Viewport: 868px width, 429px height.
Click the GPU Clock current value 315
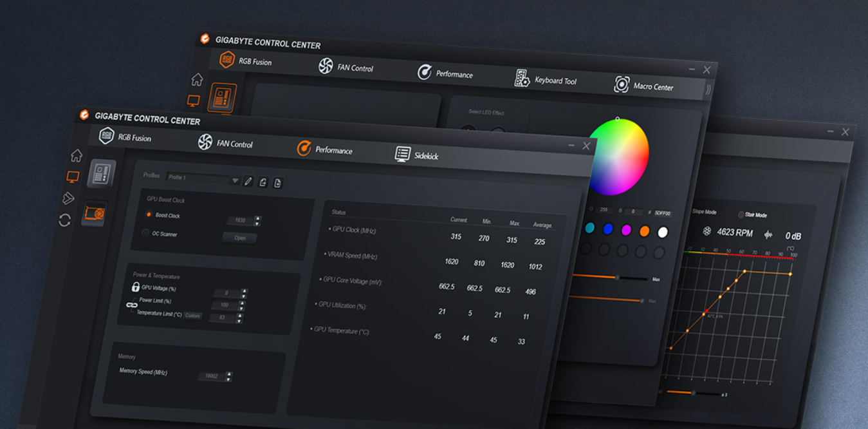(x=456, y=236)
